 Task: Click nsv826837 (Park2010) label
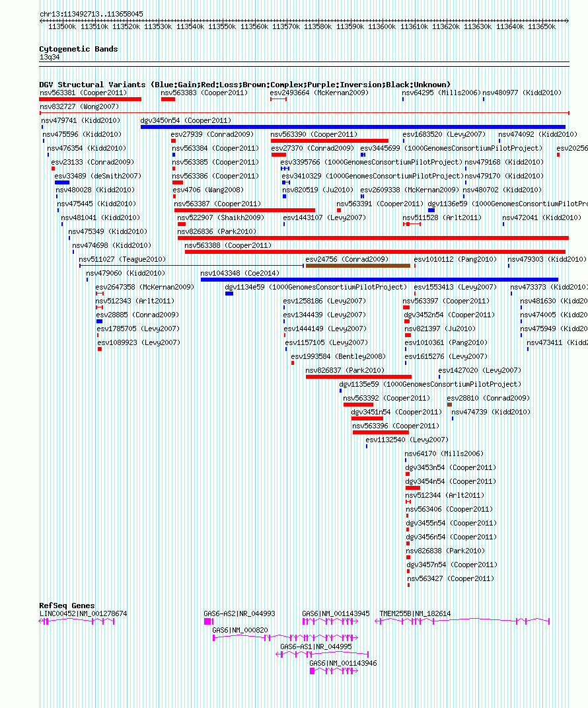[x=346, y=371]
